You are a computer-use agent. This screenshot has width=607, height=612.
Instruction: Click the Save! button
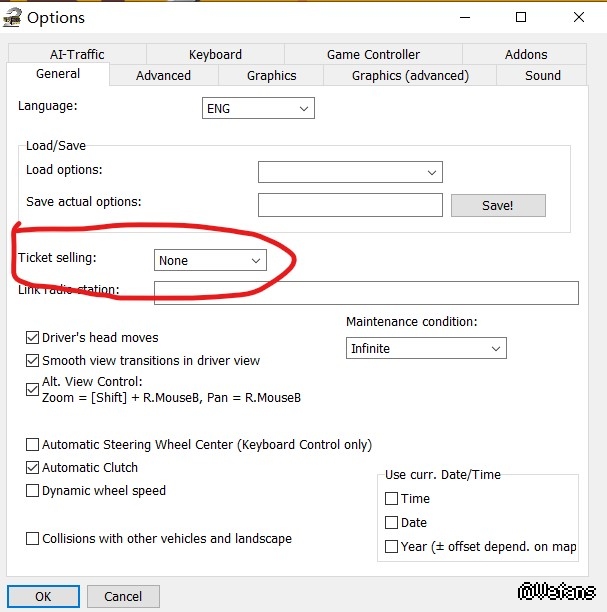coord(498,205)
